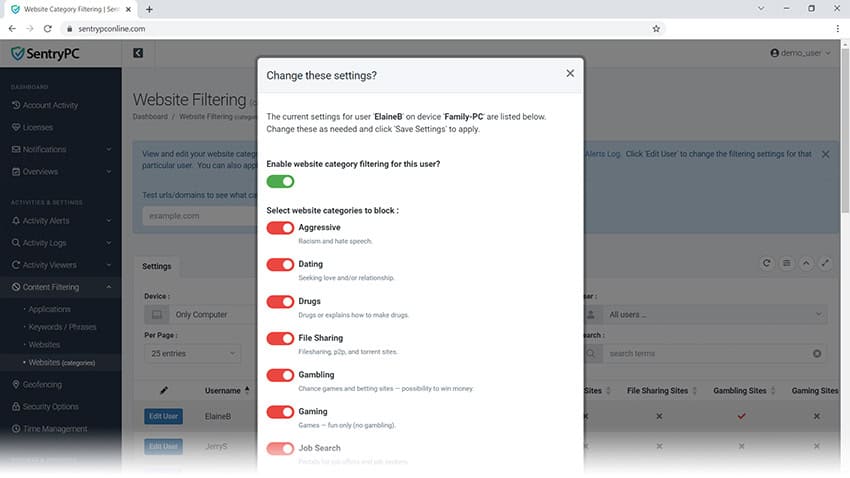Switch off the Gambling category toggle
The width and height of the screenshot is (850, 478).
coord(280,375)
